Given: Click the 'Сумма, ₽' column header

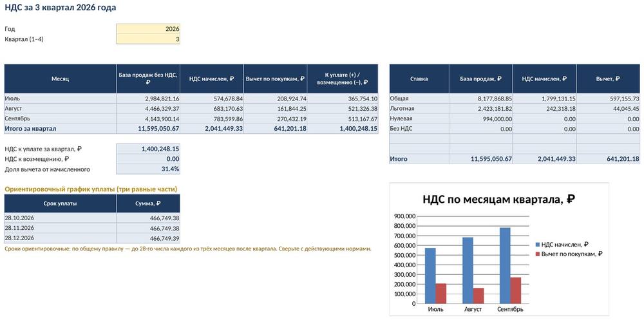Looking at the screenshot, I should click(148, 203).
